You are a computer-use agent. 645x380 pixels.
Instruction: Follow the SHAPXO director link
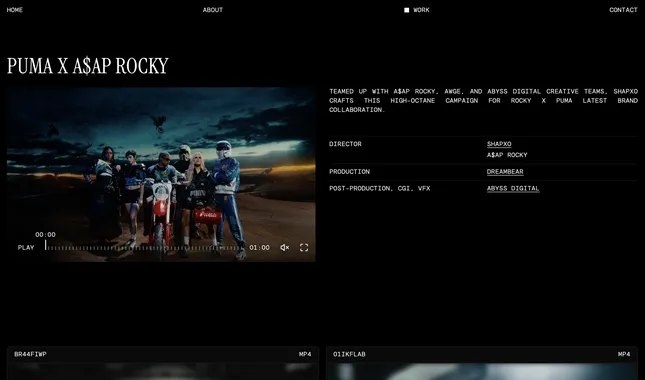(x=499, y=144)
